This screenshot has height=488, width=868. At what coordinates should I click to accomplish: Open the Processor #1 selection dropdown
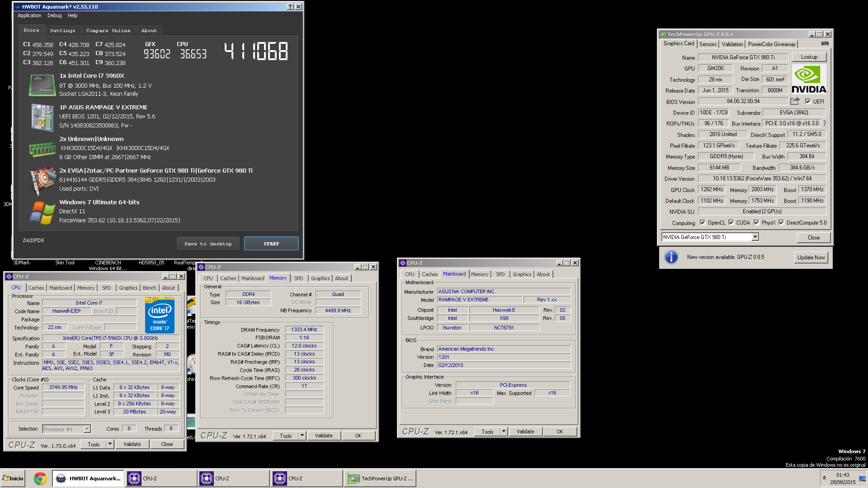[87, 429]
